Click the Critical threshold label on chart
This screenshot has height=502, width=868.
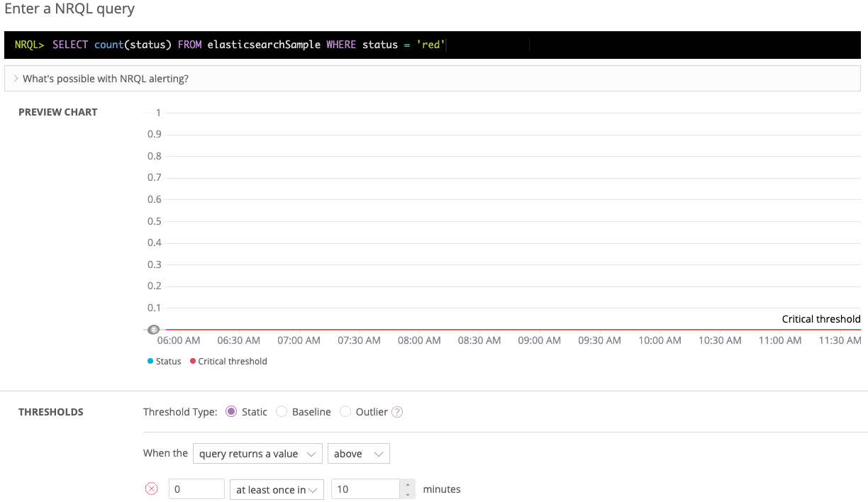coord(820,319)
